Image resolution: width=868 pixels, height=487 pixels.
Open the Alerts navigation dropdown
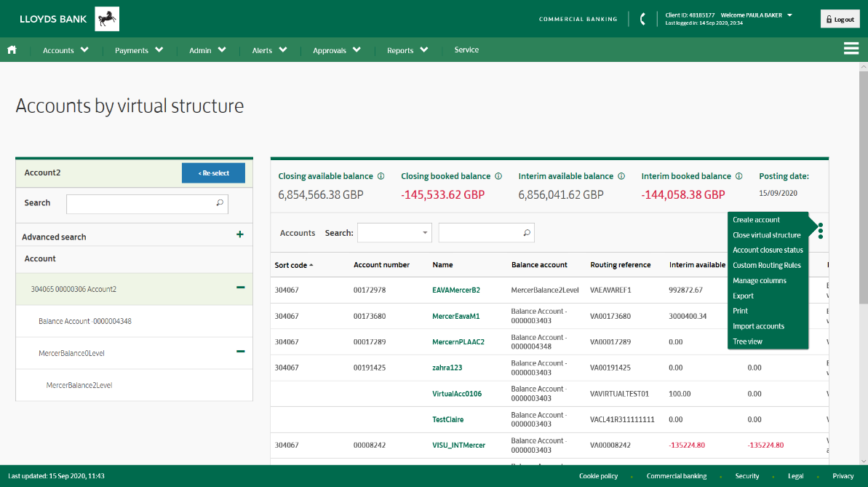point(270,50)
